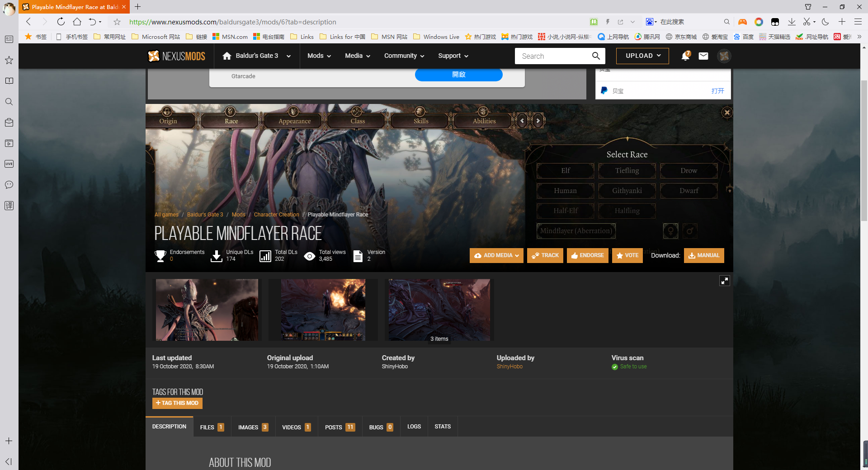Image resolution: width=868 pixels, height=470 pixels.
Task: Toggle night mode moon icon
Action: (x=826, y=22)
